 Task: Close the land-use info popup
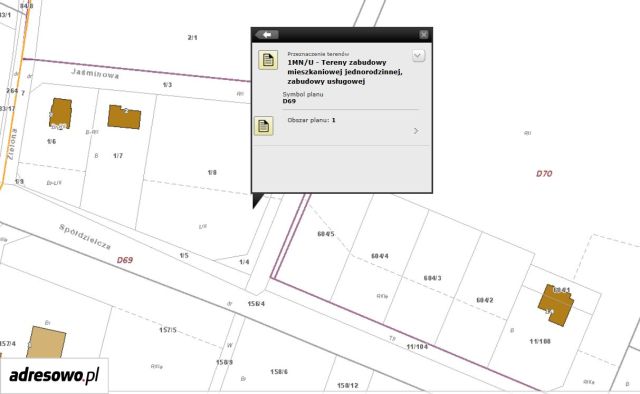[424, 35]
